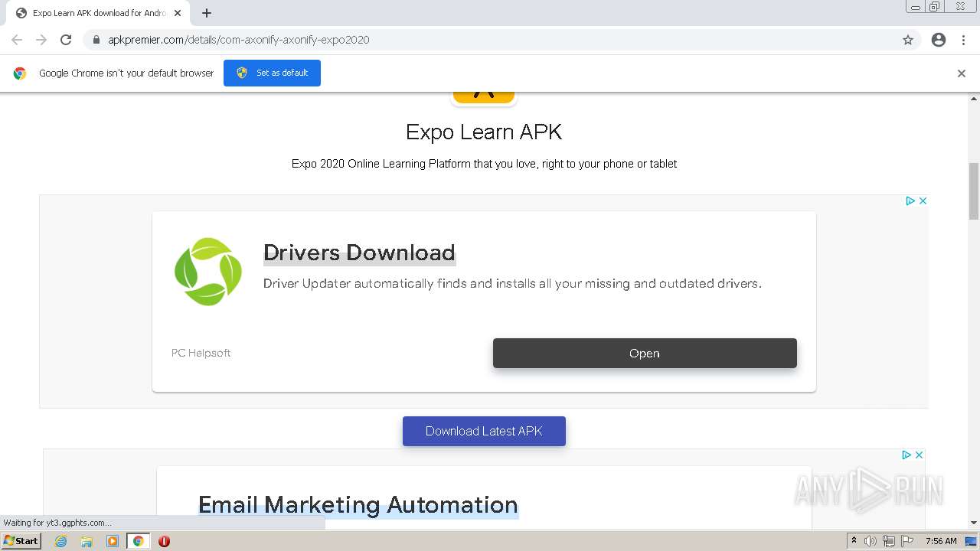Viewport: 980px width, 551px height.
Task: Show hidden system tray icons
Action: 854,541
